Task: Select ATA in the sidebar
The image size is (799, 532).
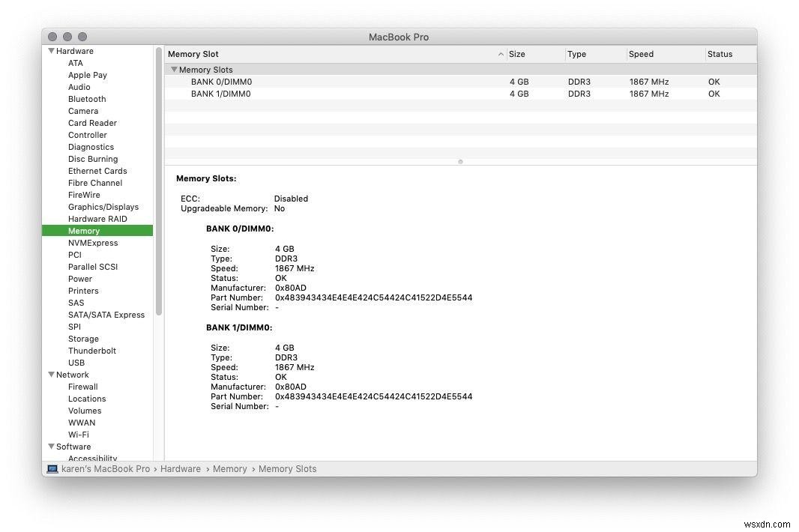Action: point(76,63)
